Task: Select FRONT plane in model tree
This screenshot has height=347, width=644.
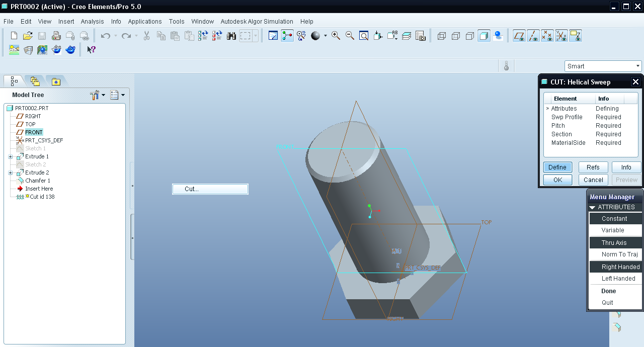Action: point(34,132)
